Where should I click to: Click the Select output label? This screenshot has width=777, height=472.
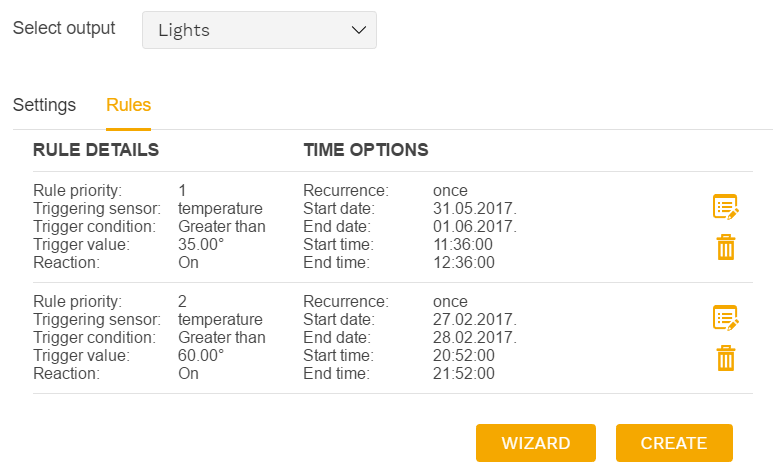pos(64,28)
